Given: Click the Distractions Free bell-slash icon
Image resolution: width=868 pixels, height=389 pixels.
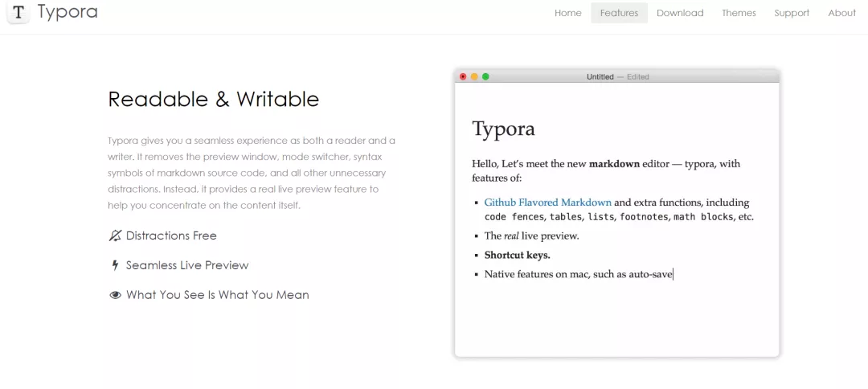Looking at the screenshot, I should click(x=115, y=235).
